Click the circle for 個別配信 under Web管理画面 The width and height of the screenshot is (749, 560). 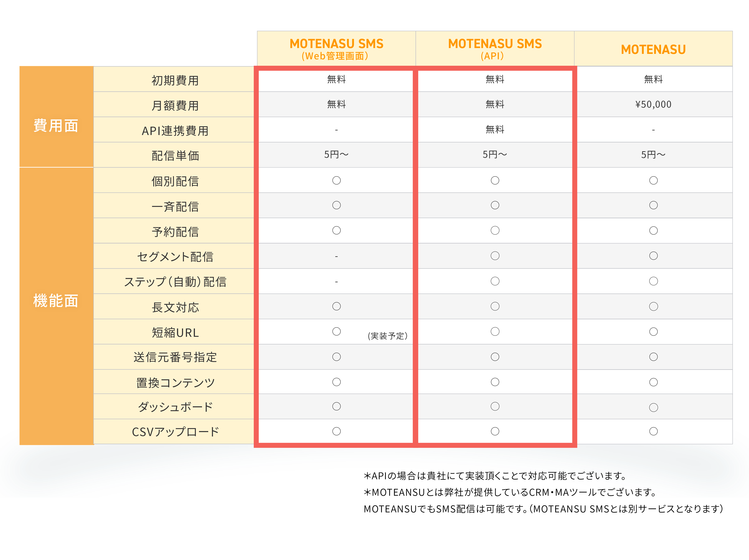pos(336,180)
